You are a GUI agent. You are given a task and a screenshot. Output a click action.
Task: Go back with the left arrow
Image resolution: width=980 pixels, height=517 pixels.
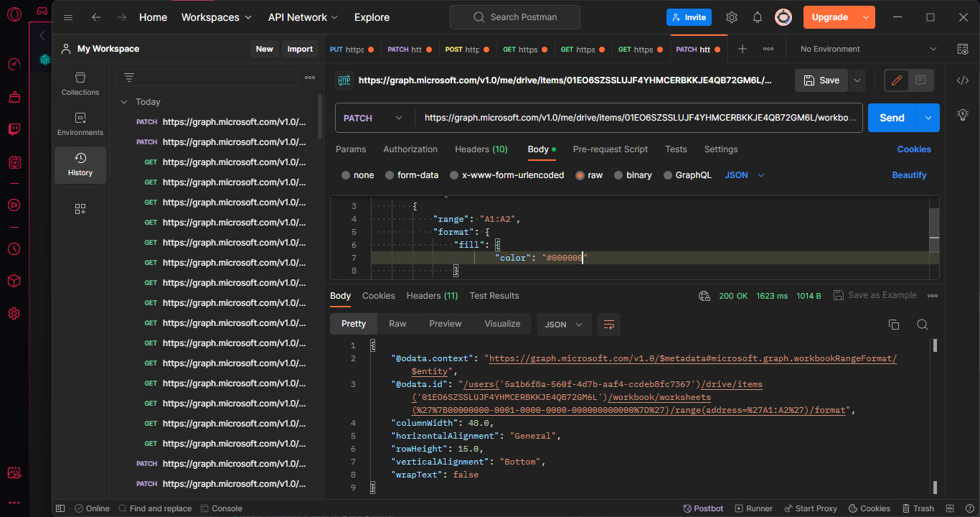coord(96,17)
